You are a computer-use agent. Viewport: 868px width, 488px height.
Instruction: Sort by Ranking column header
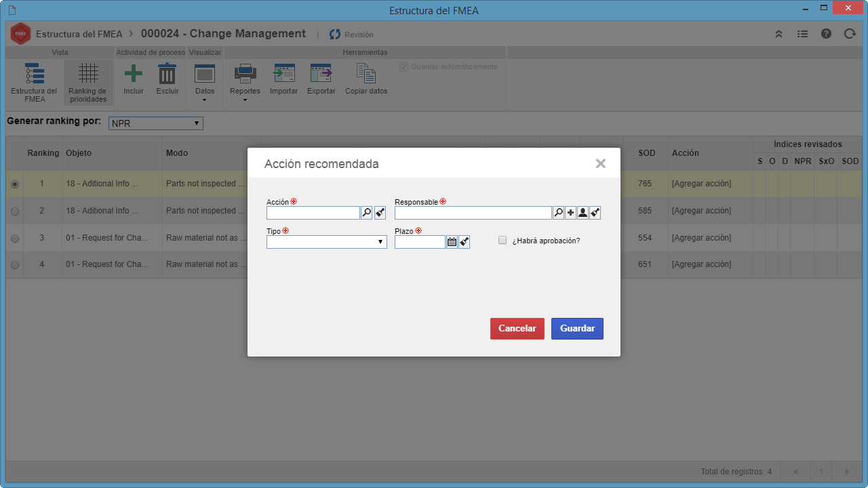pyautogui.click(x=43, y=153)
